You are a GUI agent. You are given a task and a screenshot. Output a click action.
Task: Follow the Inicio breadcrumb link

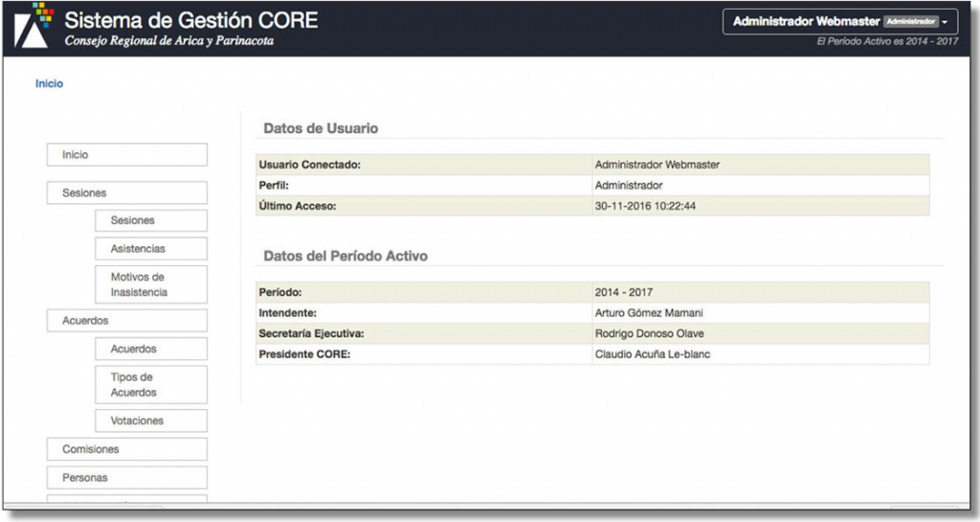tap(49, 84)
